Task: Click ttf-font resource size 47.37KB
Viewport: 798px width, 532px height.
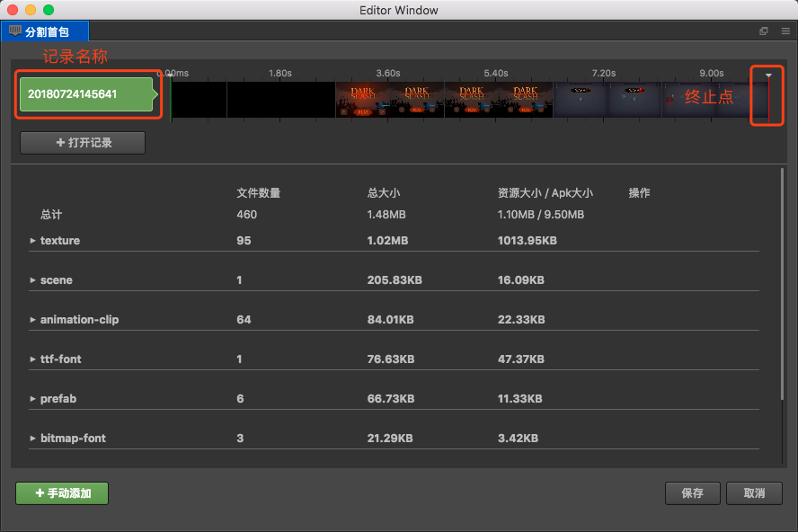Action: tap(521, 359)
